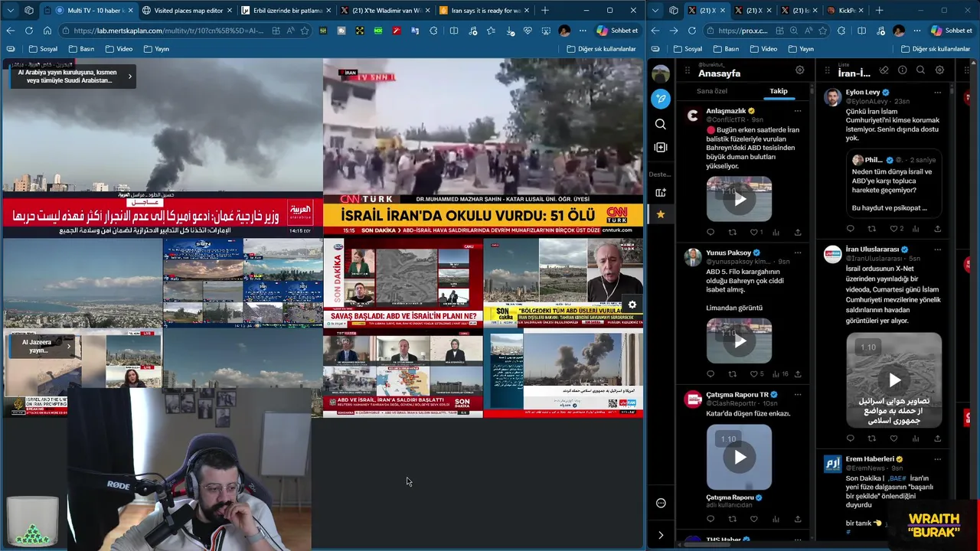
Task: Add a new column in X Pro sidebar
Action: [661, 147]
